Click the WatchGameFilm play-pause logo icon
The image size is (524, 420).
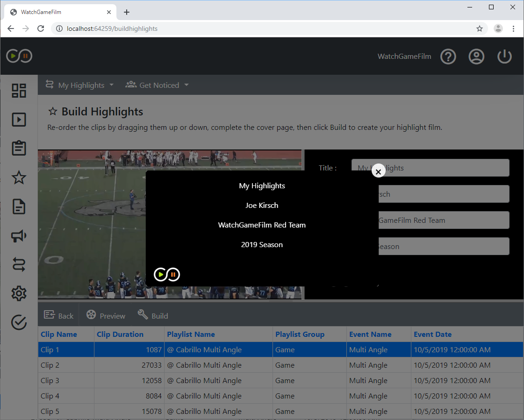(19, 56)
